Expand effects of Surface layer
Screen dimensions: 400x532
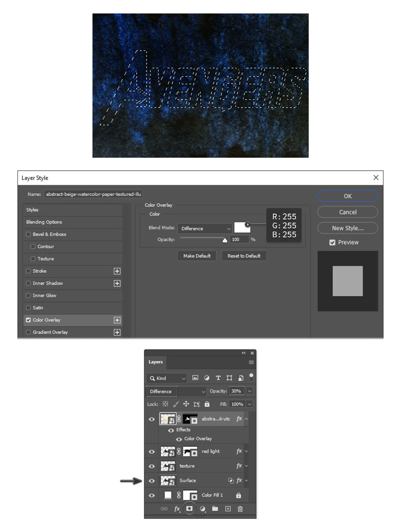(246, 480)
